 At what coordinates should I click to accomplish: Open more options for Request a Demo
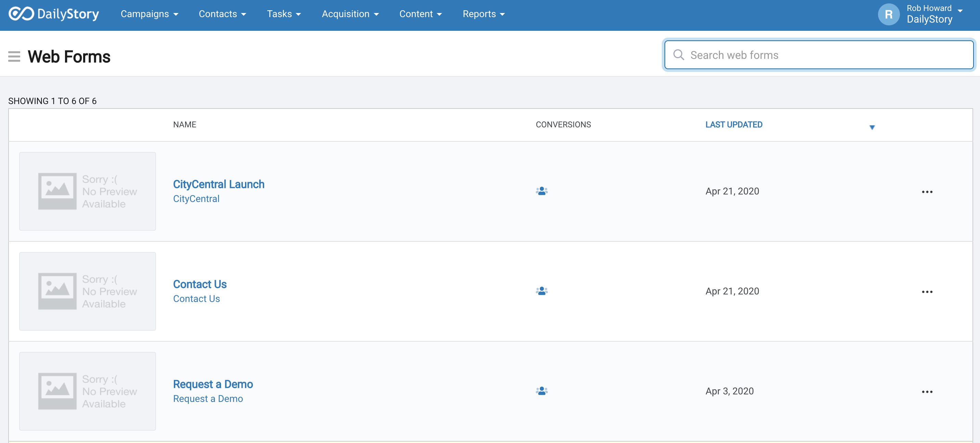tap(927, 392)
